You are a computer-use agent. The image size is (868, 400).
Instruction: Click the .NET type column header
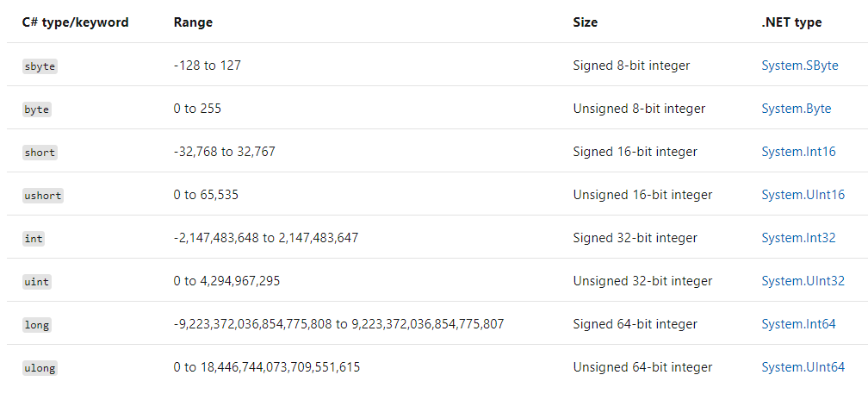coord(791,22)
